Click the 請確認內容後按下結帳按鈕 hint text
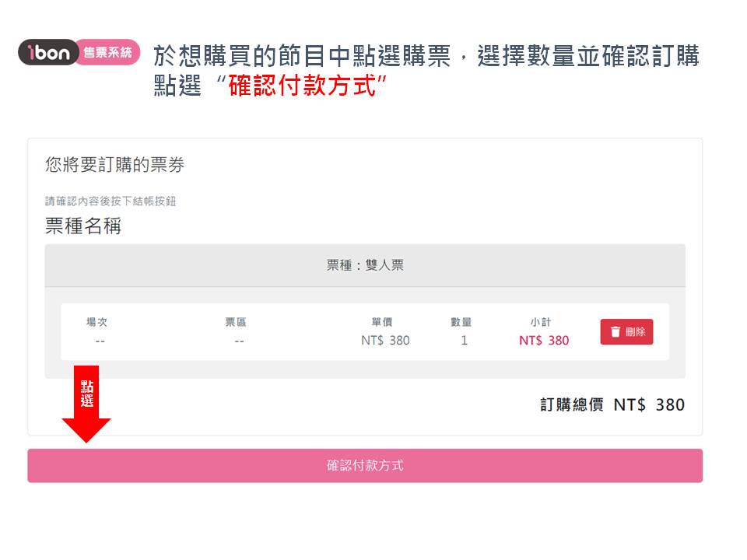The height and width of the screenshot is (560, 747). pos(110,201)
